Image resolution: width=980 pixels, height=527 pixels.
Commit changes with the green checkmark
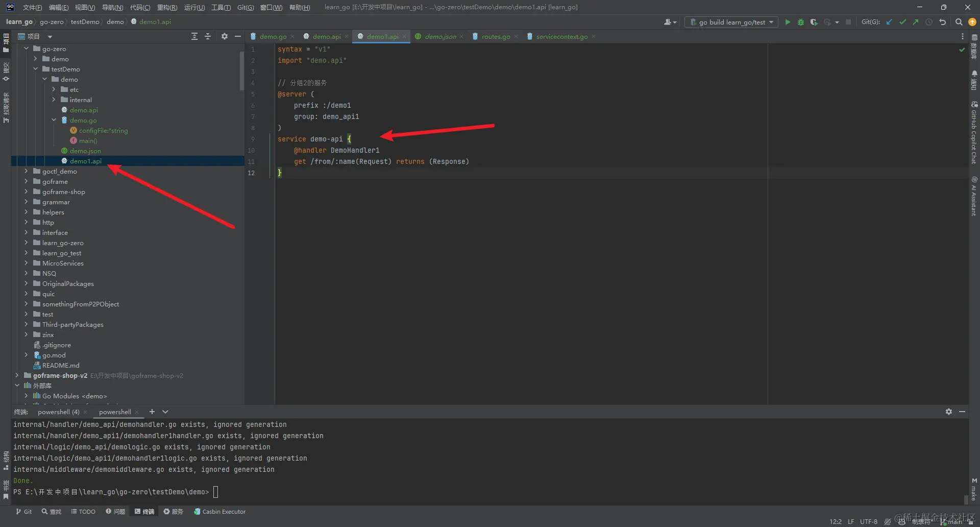point(902,22)
